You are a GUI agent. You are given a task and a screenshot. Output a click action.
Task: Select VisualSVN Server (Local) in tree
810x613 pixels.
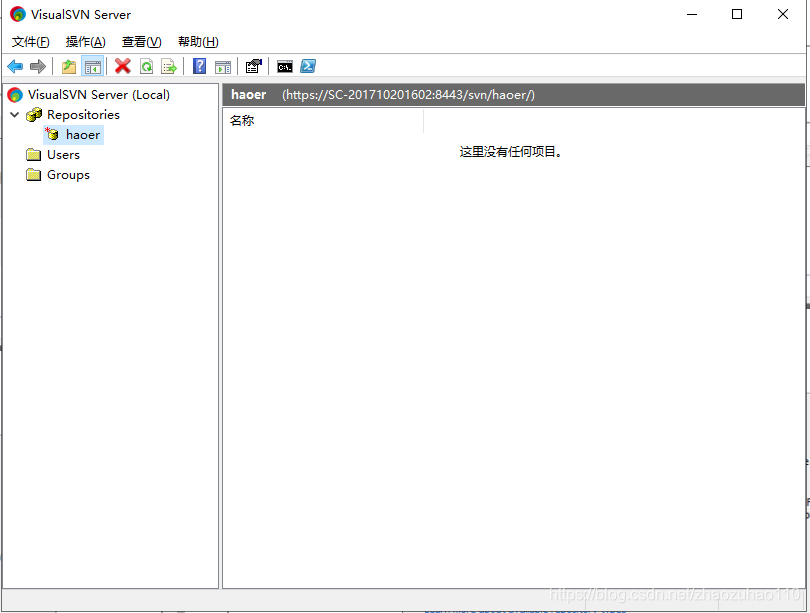pyautogui.click(x=99, y=95)
